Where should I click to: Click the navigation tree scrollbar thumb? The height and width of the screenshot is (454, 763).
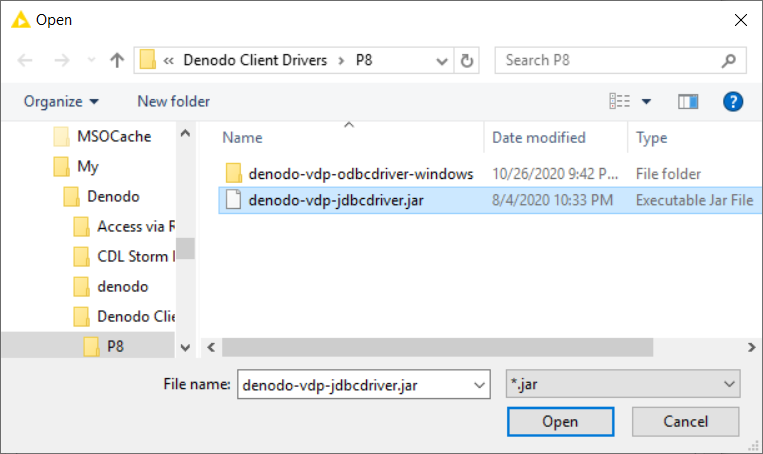pyautogui.click(x=185, y=249)
